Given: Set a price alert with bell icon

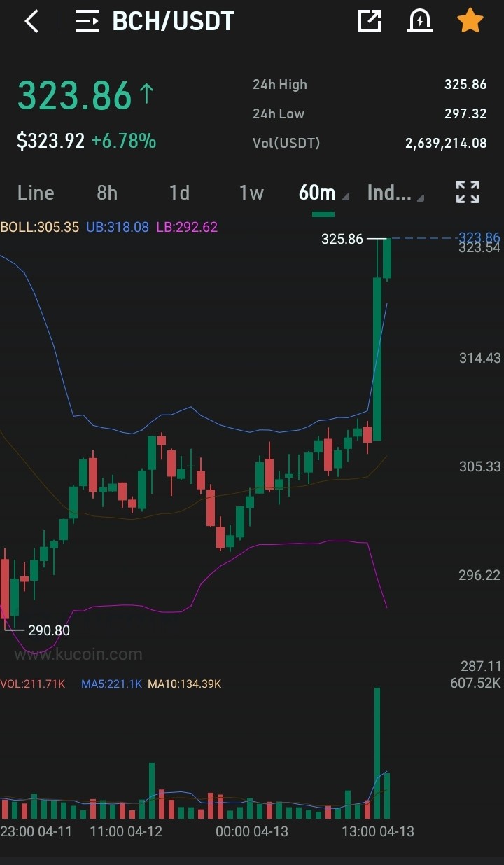Looking at the screenshot, I should [420, 21].
